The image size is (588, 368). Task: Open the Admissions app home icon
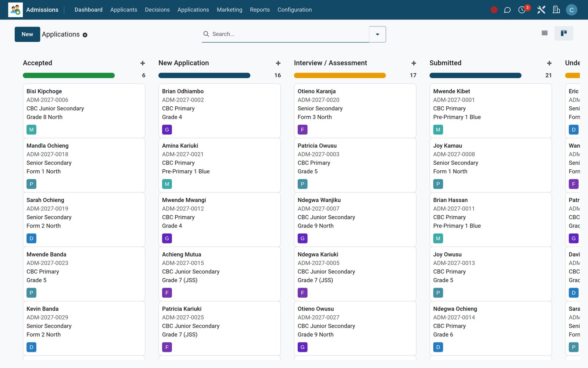pyautogui.click(x=15, y=10)
